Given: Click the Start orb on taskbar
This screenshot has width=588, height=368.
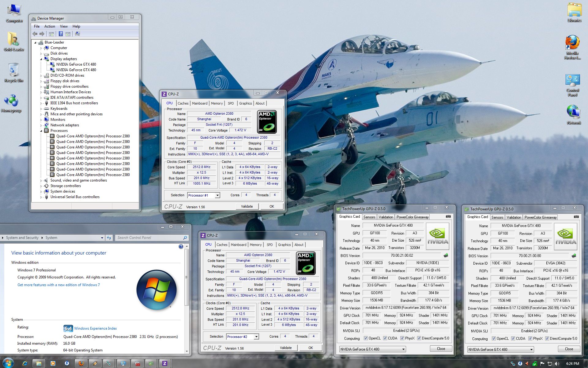Looking at the screenshot, I should click(x=8, y=363).
